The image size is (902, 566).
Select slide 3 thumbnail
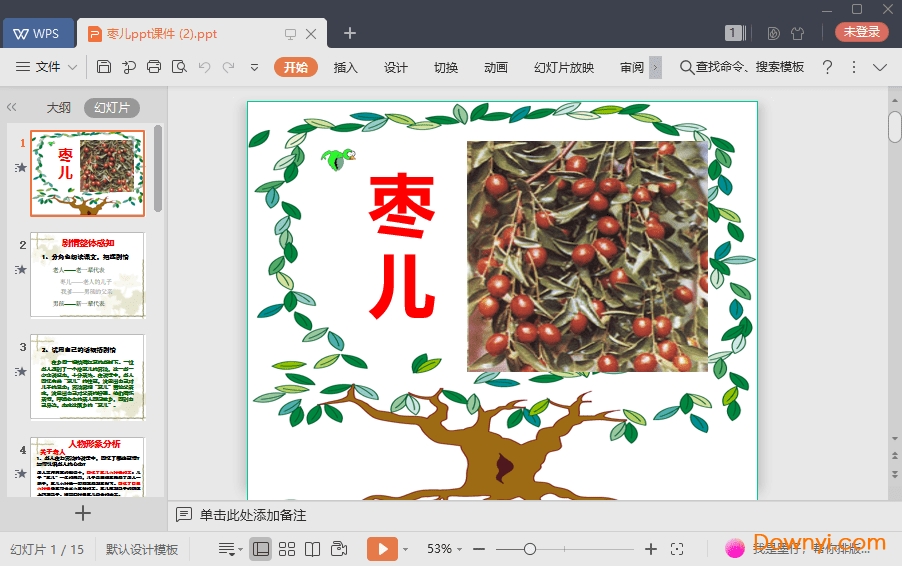(x=87, y=377)
